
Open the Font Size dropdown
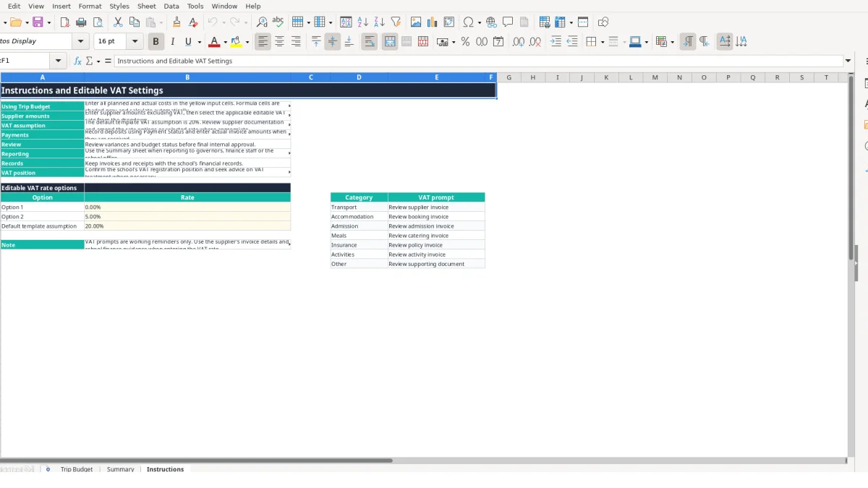point(135,42)
